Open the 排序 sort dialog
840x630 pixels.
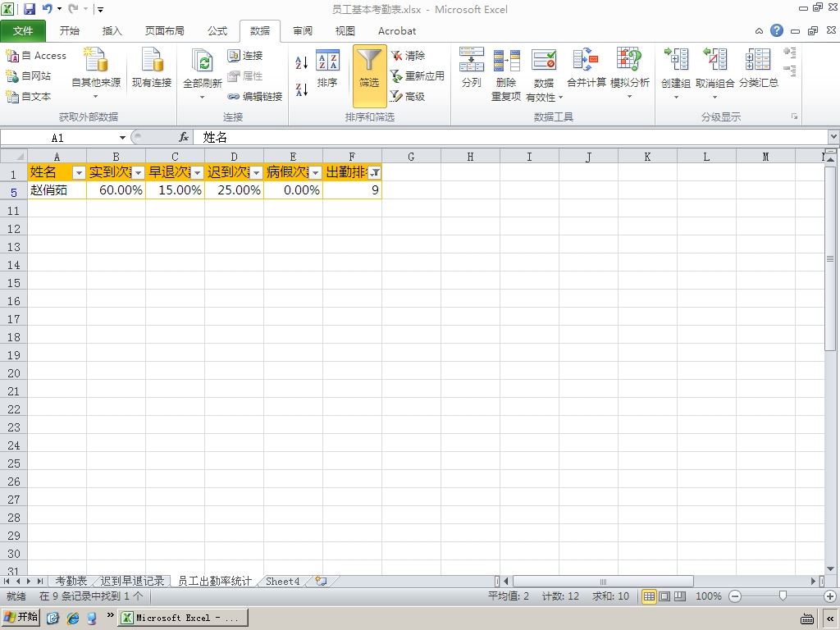[x=327, y=69]
